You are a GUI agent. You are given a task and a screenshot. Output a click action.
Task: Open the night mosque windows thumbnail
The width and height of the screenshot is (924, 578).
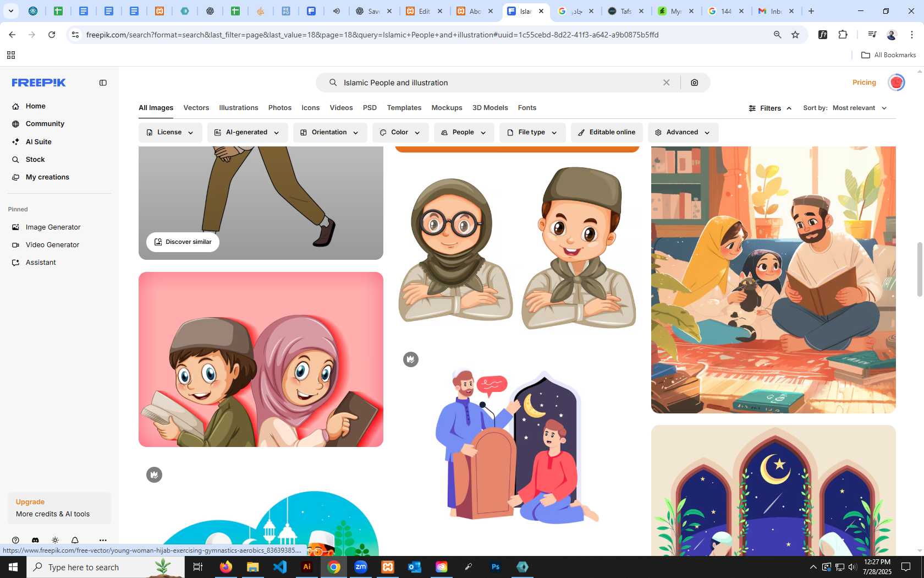773,490
